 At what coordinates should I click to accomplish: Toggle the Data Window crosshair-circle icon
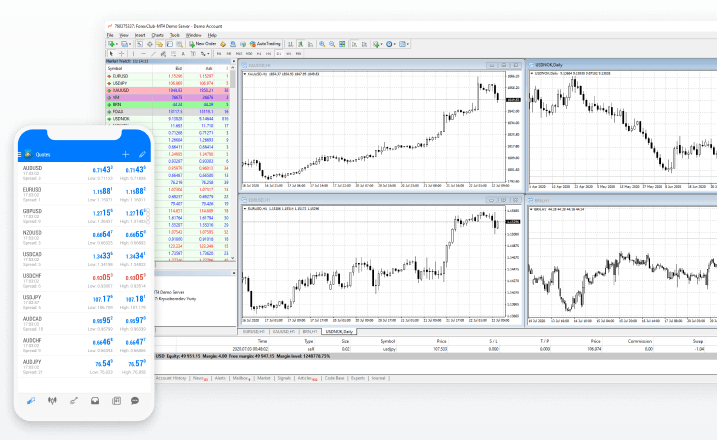150,44
